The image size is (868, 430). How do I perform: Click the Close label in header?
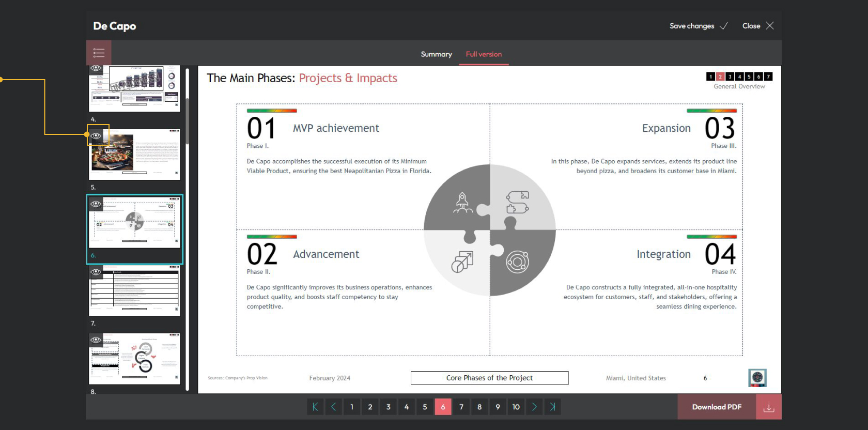pyautogui.click(x=751, y=26)
